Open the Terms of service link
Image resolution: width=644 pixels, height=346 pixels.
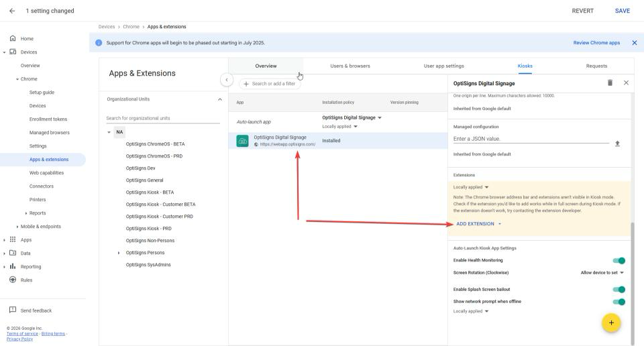coord(22,334)
